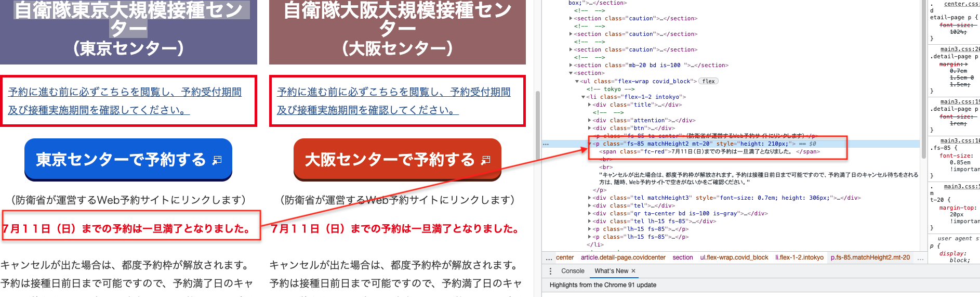This screenshot has height=297, width=980.
Task: Expand the div class="tel lh-15 fs-85" node
Action: tap(589, 221)
